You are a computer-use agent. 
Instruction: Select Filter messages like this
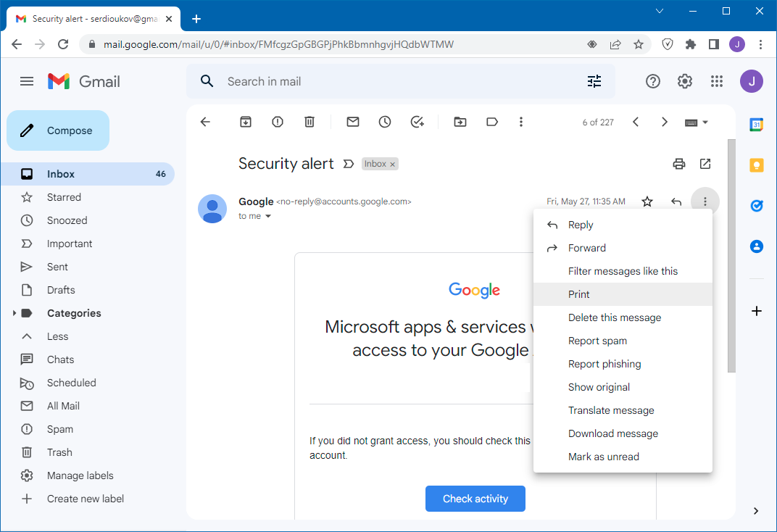(623, 272)
